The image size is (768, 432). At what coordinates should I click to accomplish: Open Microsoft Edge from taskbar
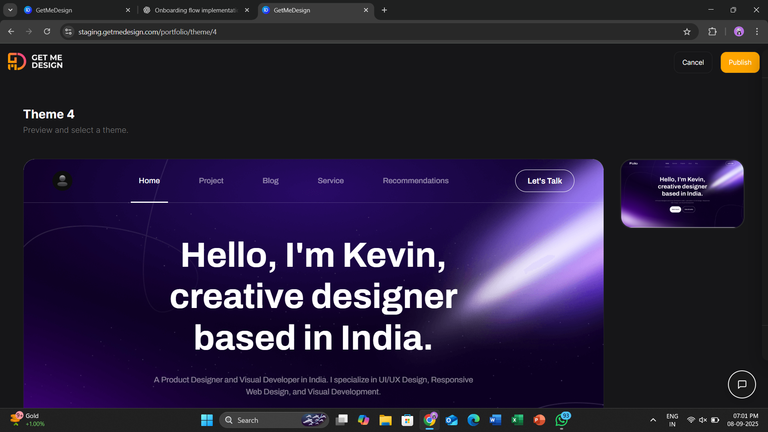[474, 420]
